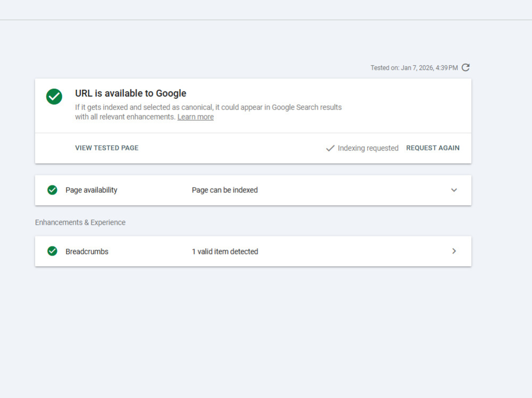Click the checkmark before Indexing requested

pyautogui.click(x=330, y=148)
